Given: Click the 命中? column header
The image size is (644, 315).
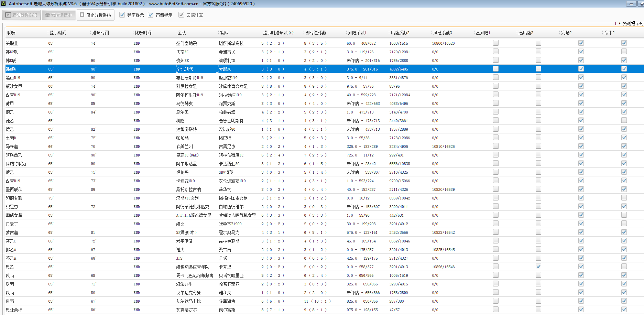Looking at the screenshot, I should coord(609,33).
